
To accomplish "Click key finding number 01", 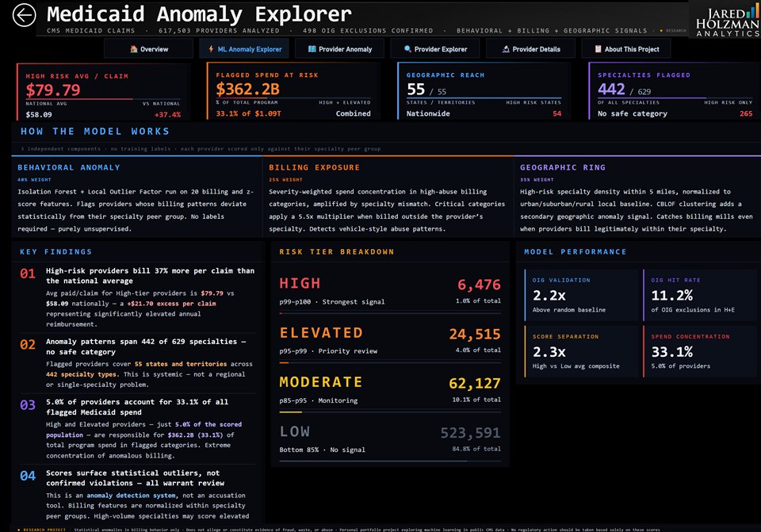I will (x=28, y=274).
